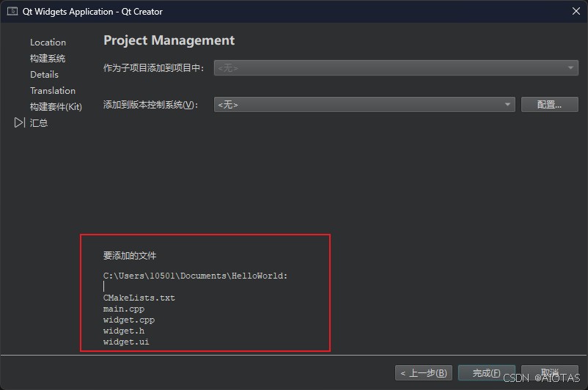Select the Details wizard step
The height and width of the screenshot is (390, 588).
click(x=44, y=75)
